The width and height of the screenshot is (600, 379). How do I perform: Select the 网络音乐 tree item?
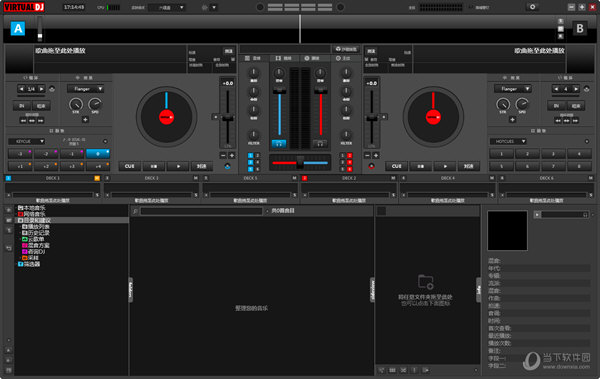tap(32, 214)
